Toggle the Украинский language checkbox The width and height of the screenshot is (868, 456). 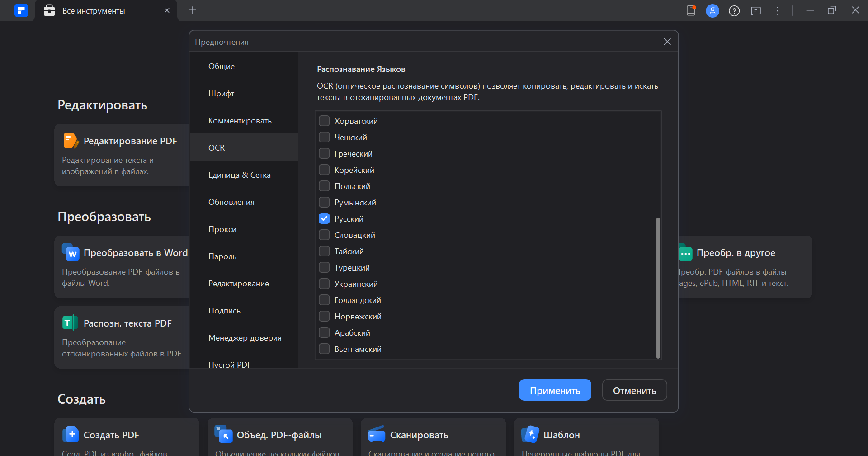point(324,284)
